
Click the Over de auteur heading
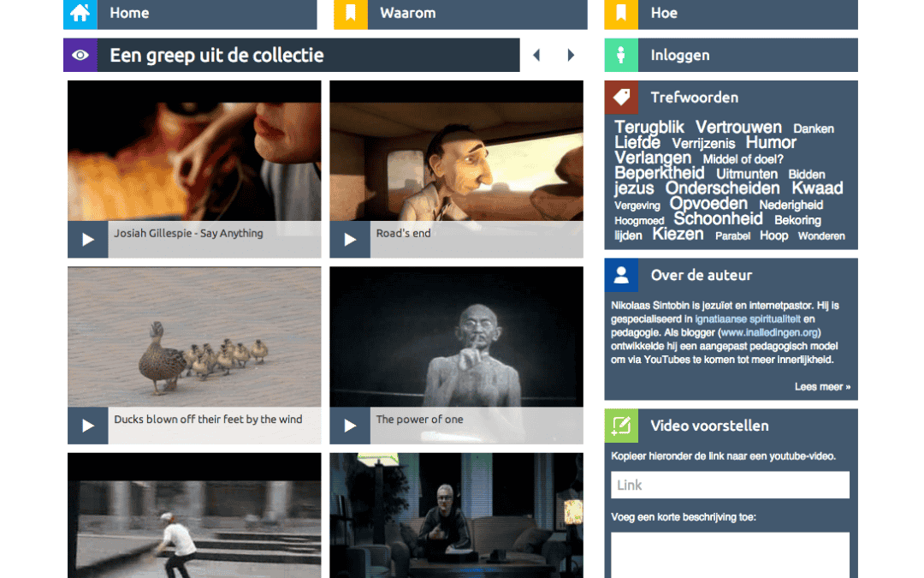(702, 275)
